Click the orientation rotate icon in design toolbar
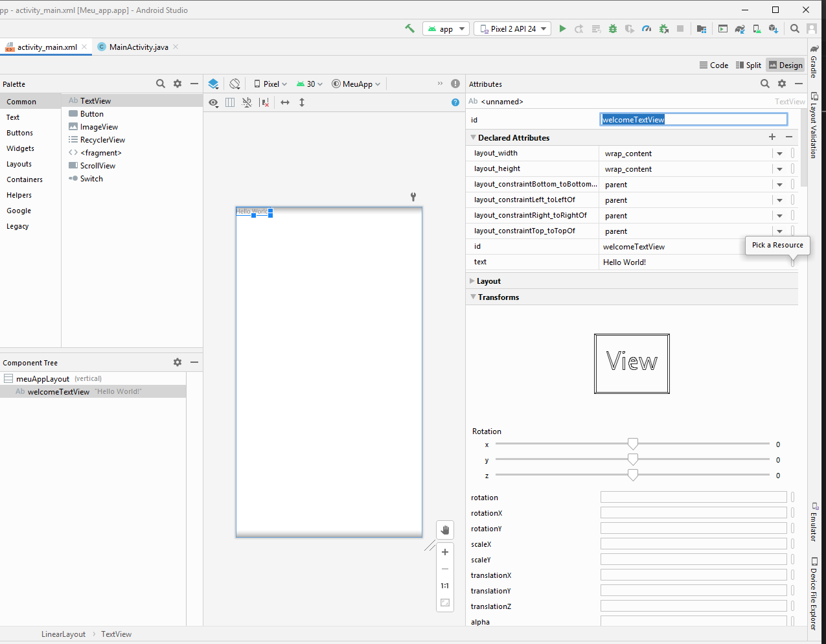 pyautogui.click(x=235, y=84)
